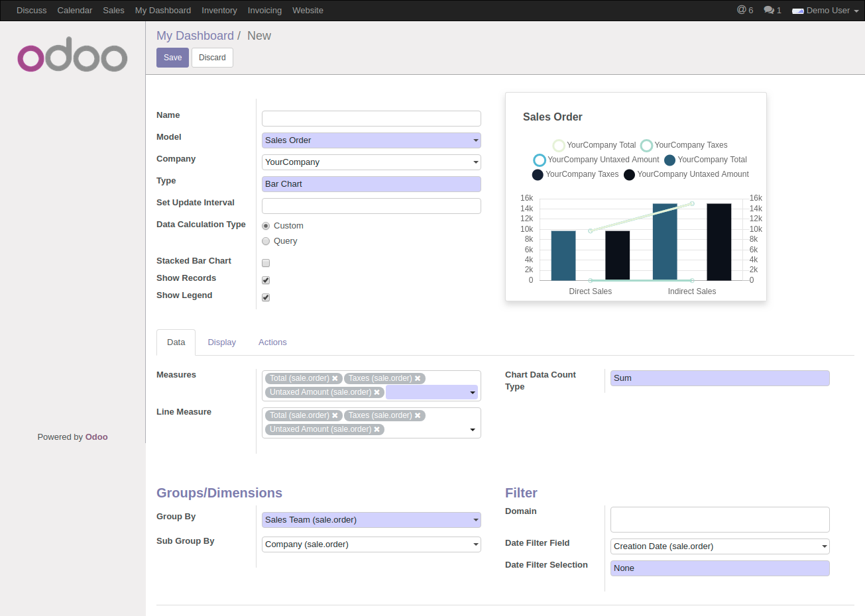Remove Taxes (sale.order) tag from Measures
Screen dimensions: 865x616
tap(418, 378)
